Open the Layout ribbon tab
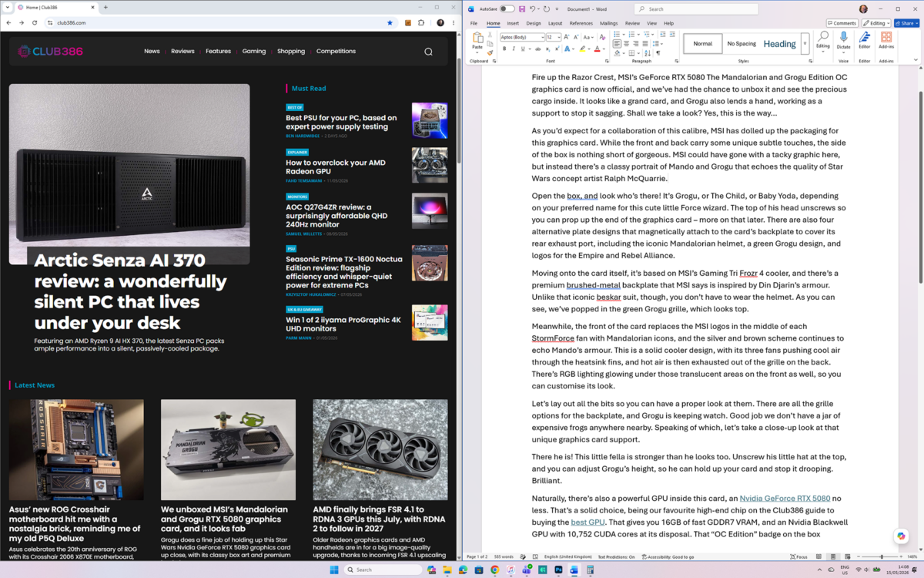 [x=555, y=23]
